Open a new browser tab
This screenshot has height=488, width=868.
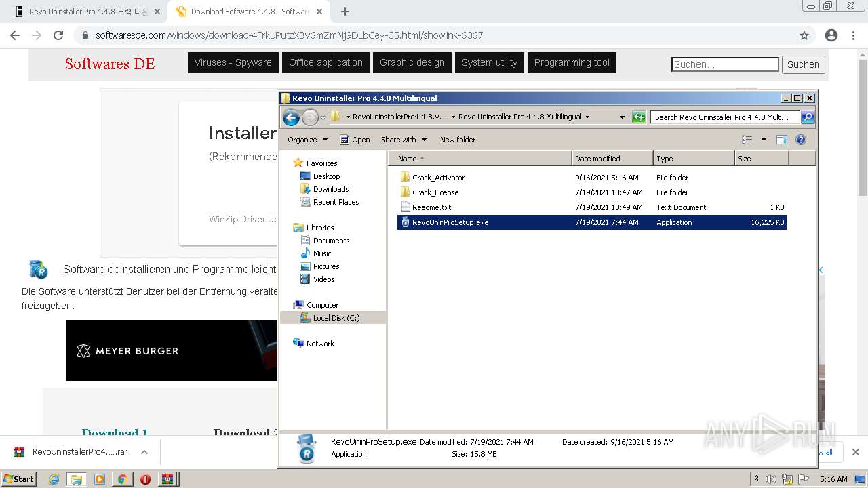pos(345,12)
